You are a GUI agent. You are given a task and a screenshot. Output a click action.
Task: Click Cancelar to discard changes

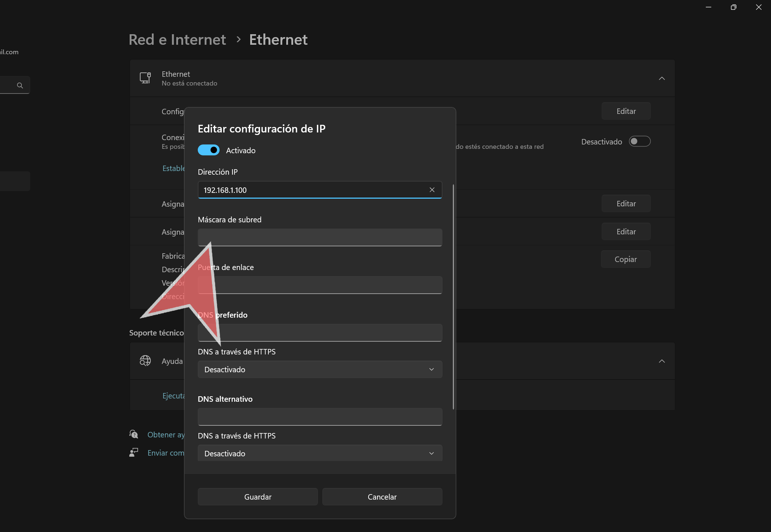pos(382,497)
